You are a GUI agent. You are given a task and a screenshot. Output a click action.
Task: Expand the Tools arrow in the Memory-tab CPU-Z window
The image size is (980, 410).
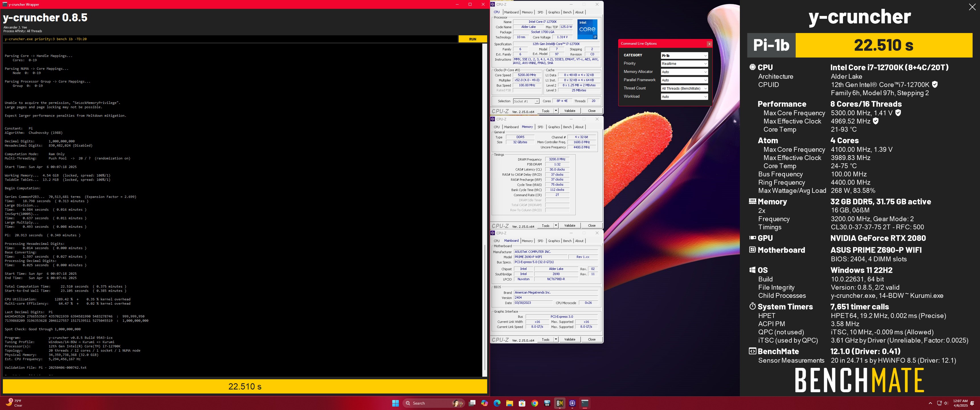556,225
